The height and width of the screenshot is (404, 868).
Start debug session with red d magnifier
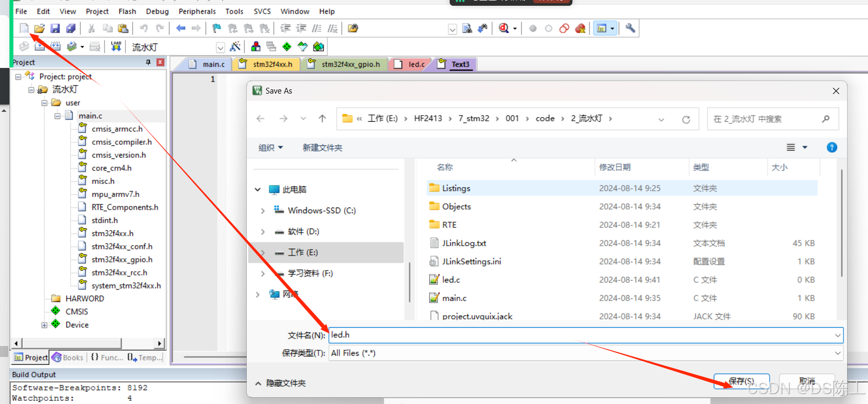click(x=504, y=28)
